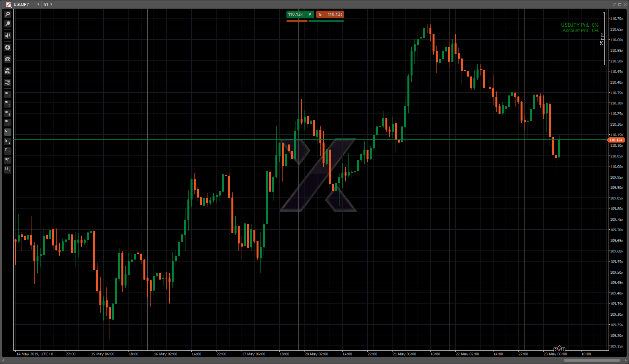
Task: Click the 'USDJPY PnL: 0%' text
Action: (x=580, y=25)
